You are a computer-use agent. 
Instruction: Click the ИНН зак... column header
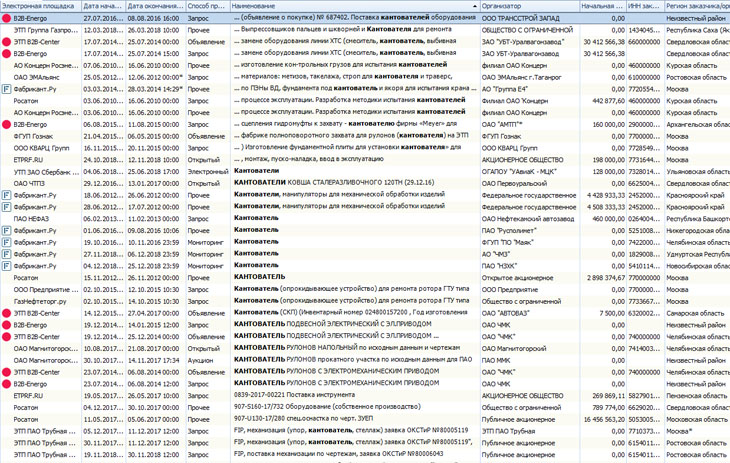[x=644, y=6]
